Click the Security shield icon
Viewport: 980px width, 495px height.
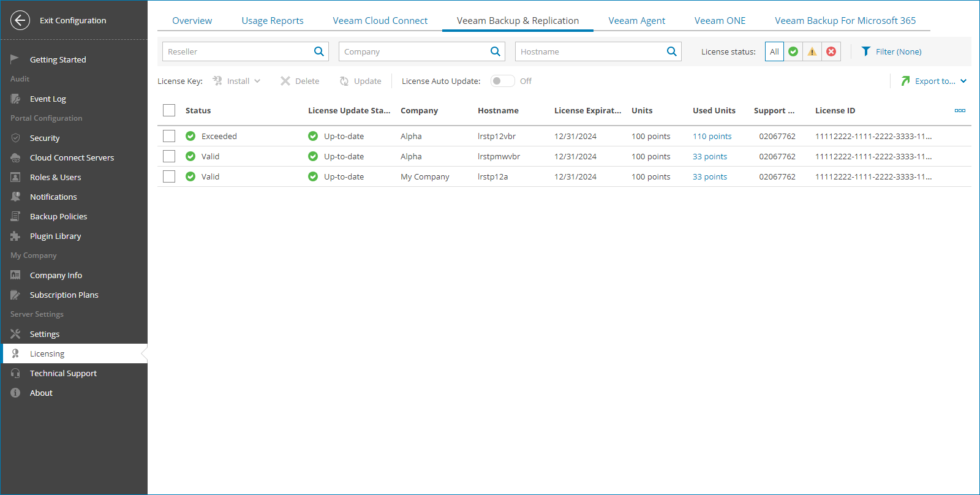15,138
